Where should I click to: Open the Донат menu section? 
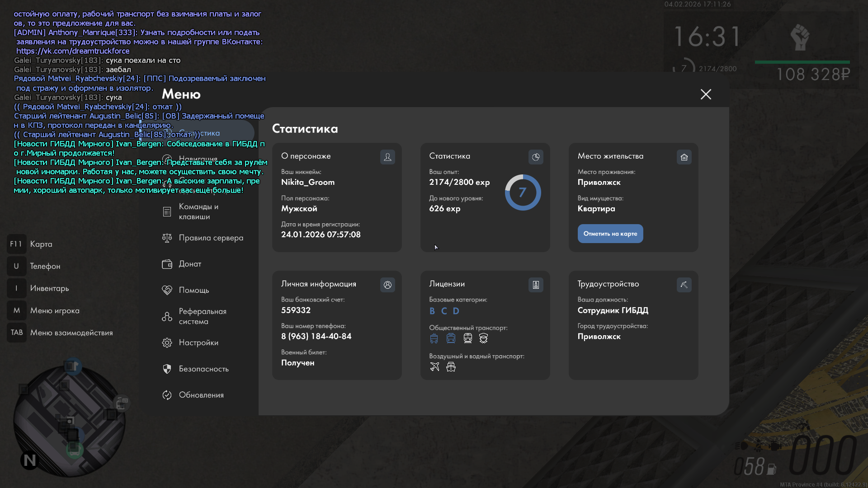[190, 264]
